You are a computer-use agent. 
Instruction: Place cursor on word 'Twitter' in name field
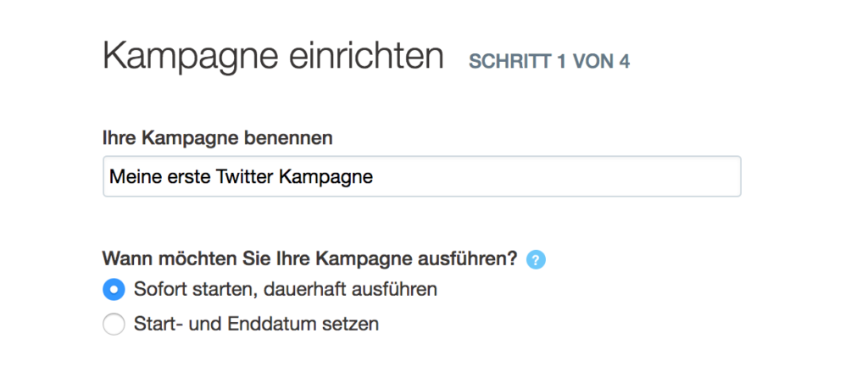[x=245, y=177]
